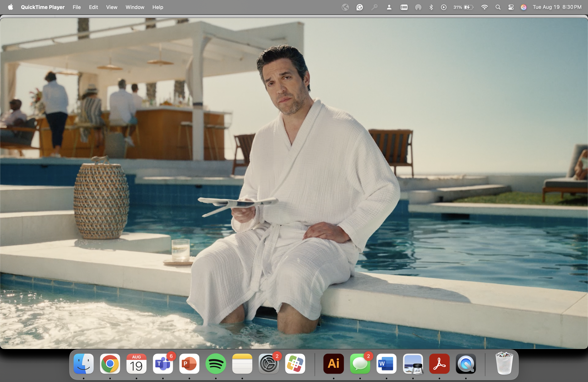
Task: Launch Google Chrome from the Dock
Action: (x=110, y=363)
